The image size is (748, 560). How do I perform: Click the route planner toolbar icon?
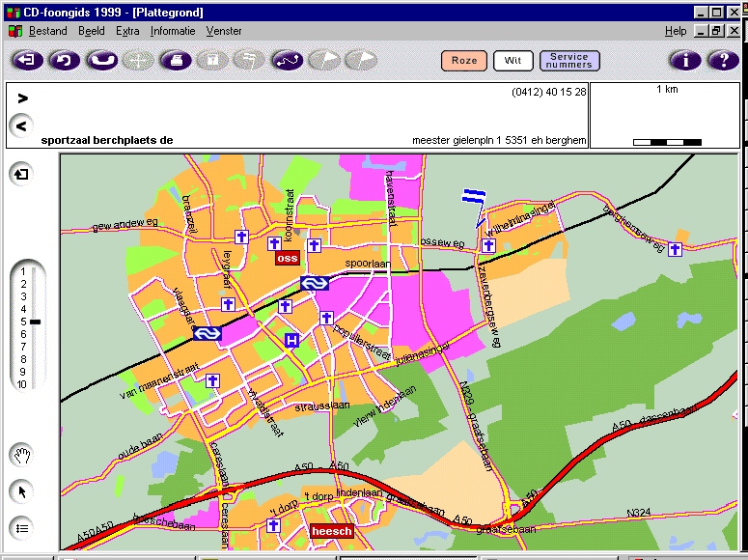click(286, 61)
